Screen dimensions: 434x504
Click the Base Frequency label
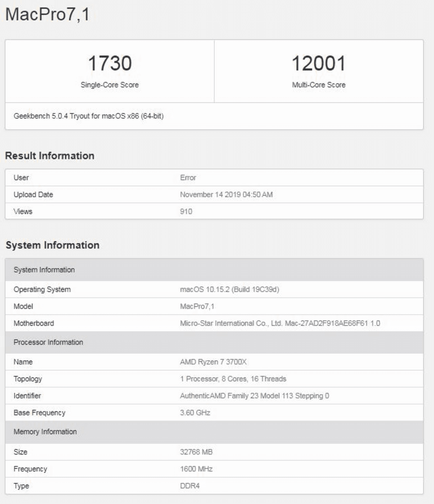[x=39, y=413]
